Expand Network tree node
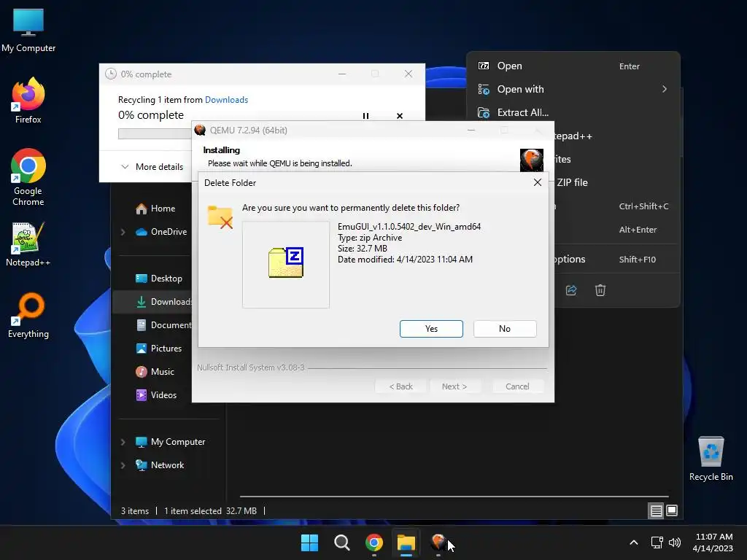The width and height of the screenshot is (747, 560). 123,465
